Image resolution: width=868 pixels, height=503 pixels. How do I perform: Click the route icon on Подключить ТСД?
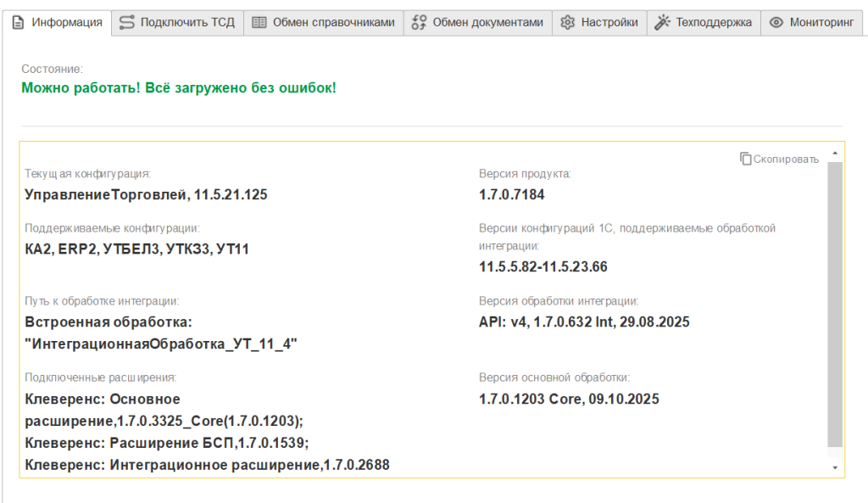click(x=126, y=23)
